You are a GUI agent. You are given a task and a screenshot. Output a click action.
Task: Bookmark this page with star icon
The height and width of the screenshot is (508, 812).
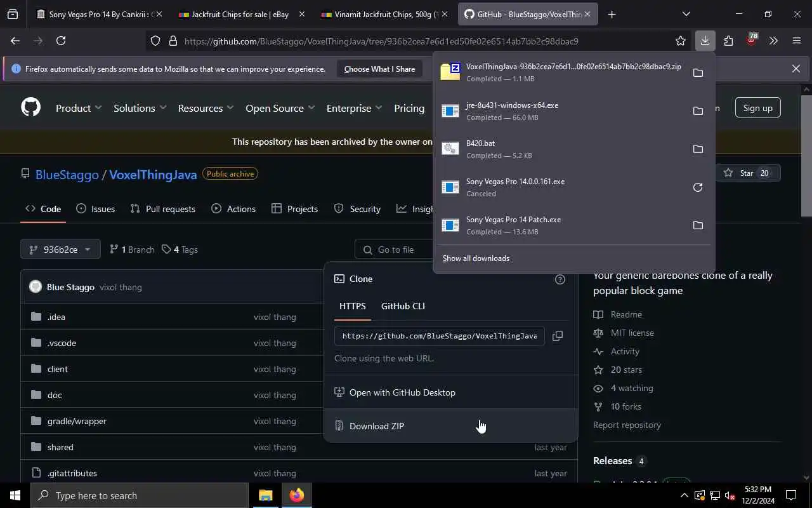coord(681,41)
